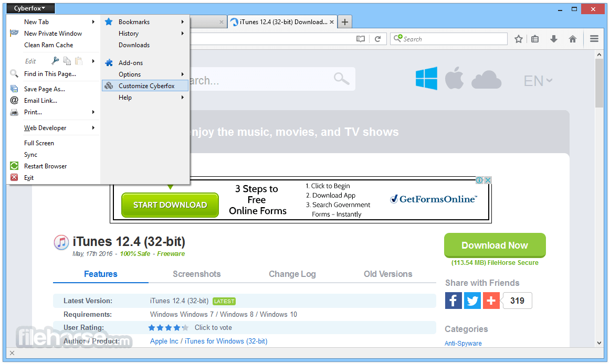Image resolution: width=610 pixels, height=364 pixels.
Task: Select Customize Cyberfox
Action: coord(145,86)
